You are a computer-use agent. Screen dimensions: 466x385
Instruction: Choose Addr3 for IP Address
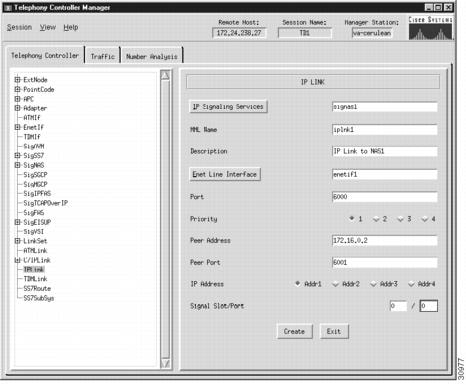(x=374, y=284)
